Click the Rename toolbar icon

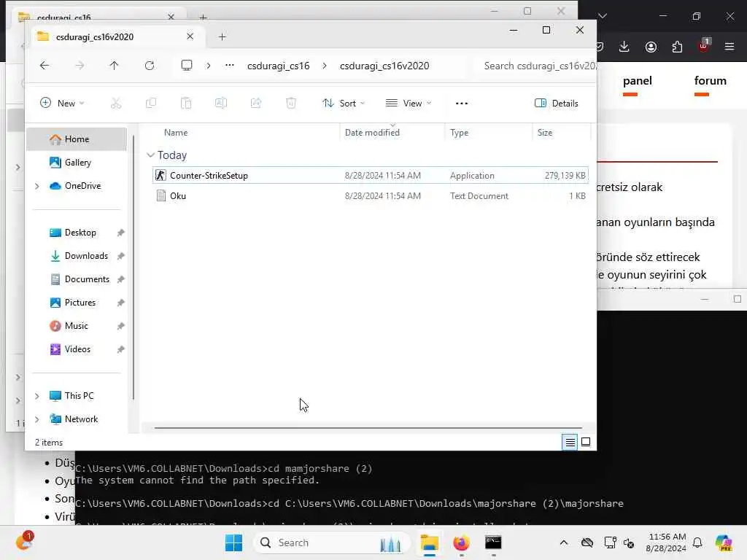(x=221, y=104)
